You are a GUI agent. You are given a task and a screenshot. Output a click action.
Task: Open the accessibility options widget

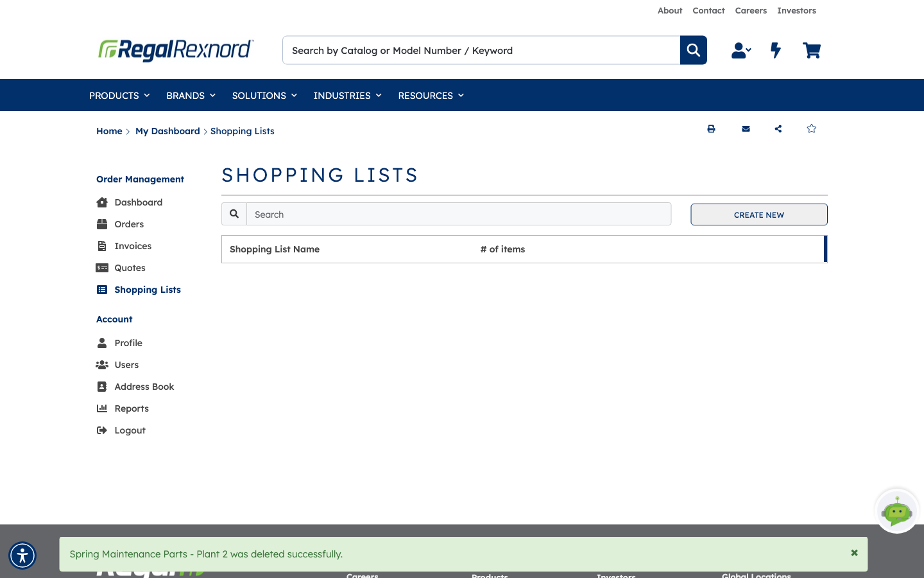click(22, 556)
